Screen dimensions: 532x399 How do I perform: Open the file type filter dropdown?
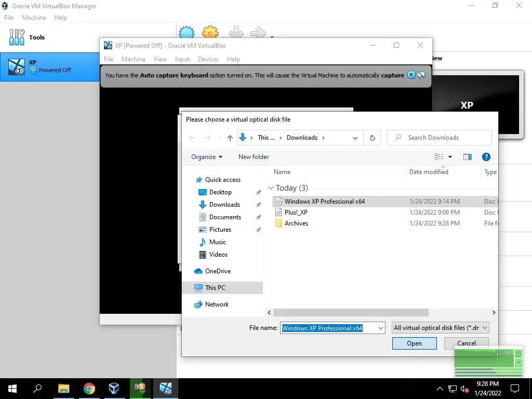coord(440,328)
